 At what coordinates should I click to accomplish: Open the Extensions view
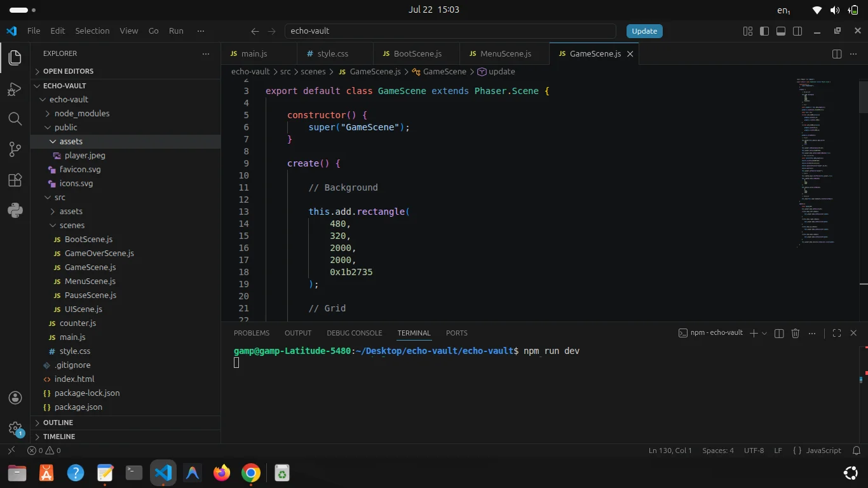(x=15, y=180)
